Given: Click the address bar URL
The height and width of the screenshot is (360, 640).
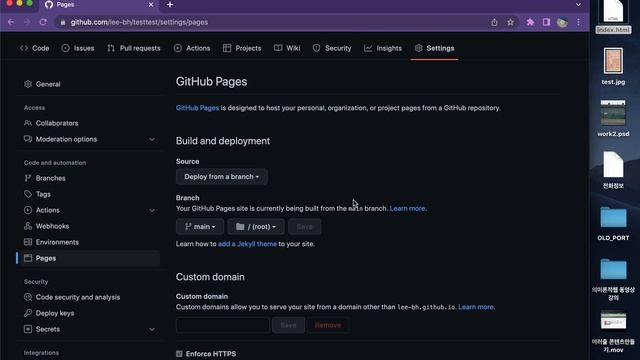Looking at the screenshot, I should tap(139, 22).
